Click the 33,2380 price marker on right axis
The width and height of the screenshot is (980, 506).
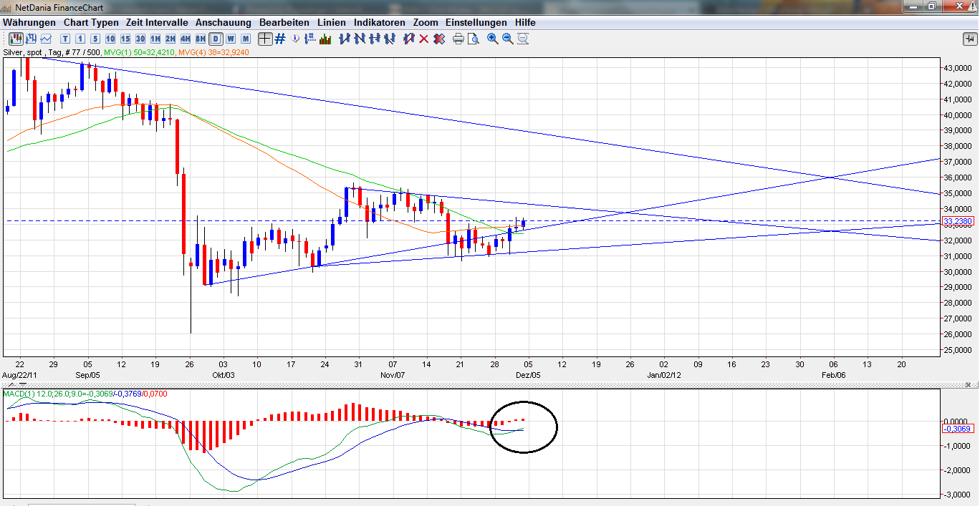[x=958, y=221]
